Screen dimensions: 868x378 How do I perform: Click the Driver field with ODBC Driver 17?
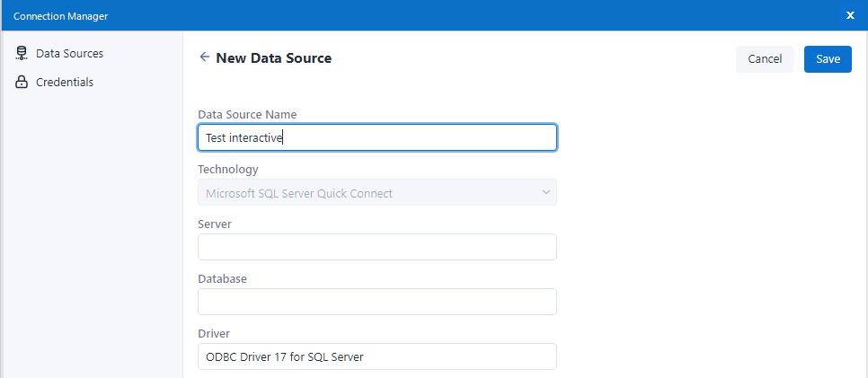tap(376, 356)
